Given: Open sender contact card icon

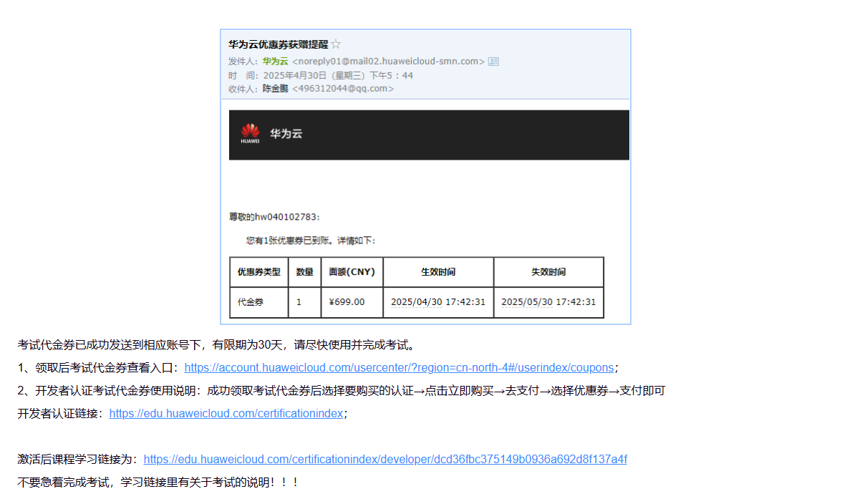Looking at the screenshot, I should click(493, 62).
